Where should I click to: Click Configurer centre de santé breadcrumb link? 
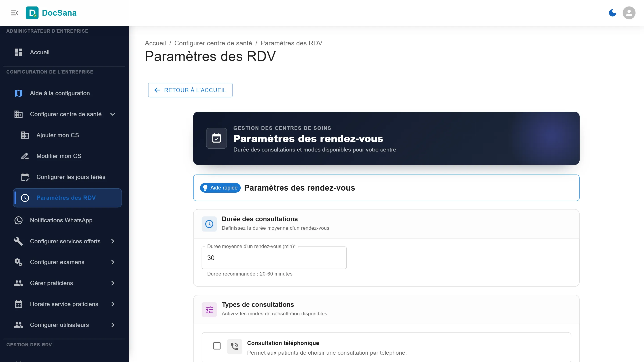[213, 43]
